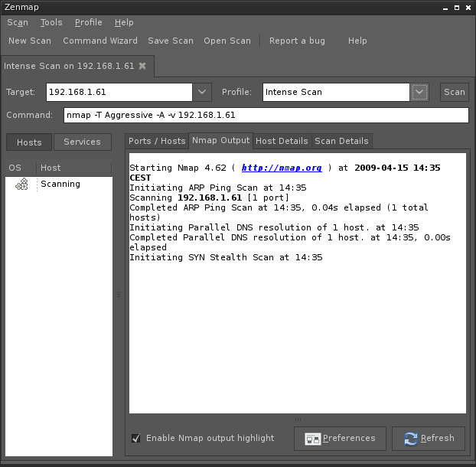Sort hosts by the Host column header

74,168
